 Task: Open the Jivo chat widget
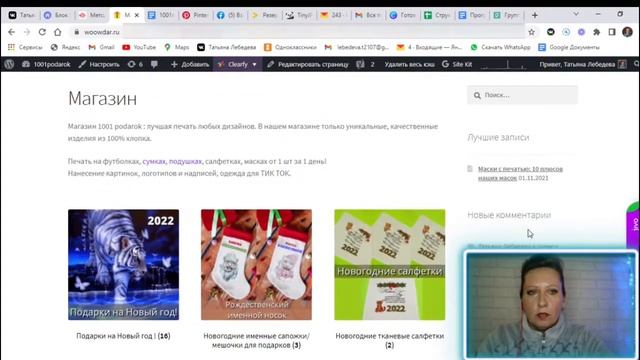(x=634, y=224)
